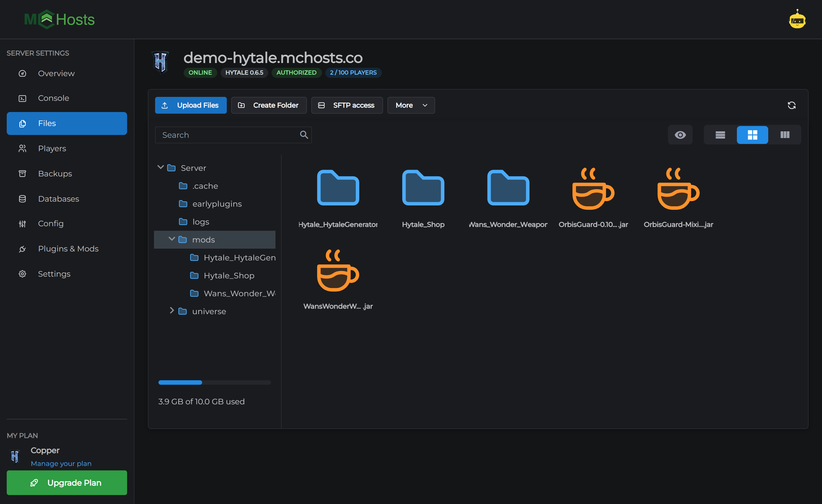Click the storage usage progress bar

point(214,382)
